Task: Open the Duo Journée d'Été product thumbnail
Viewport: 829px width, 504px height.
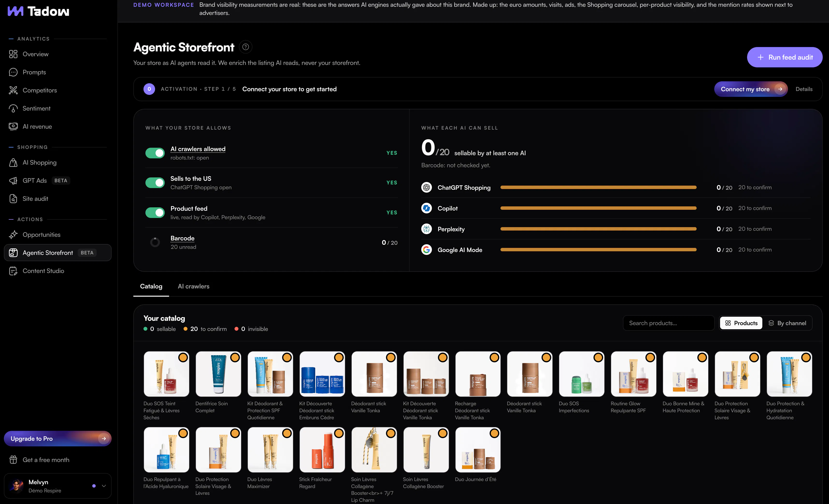Action: pos(478,450)
